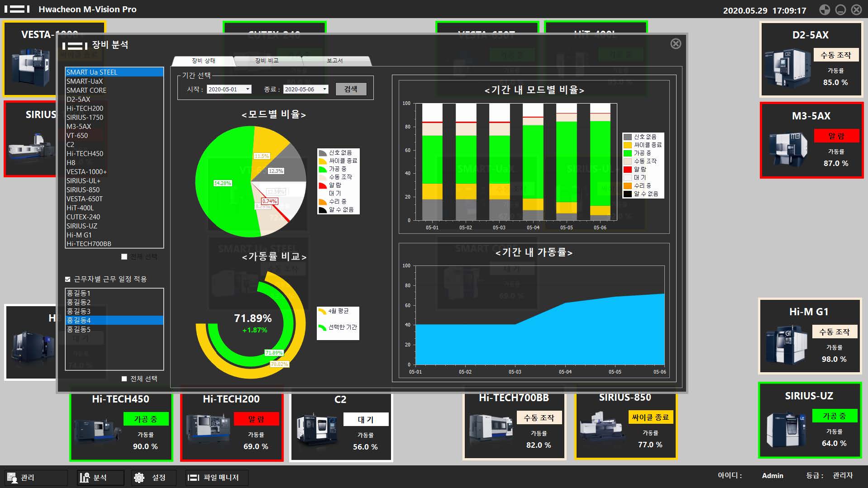Select H8 in machine list
The height and width of the screenshot is (488, 868).
pos(114,163)
